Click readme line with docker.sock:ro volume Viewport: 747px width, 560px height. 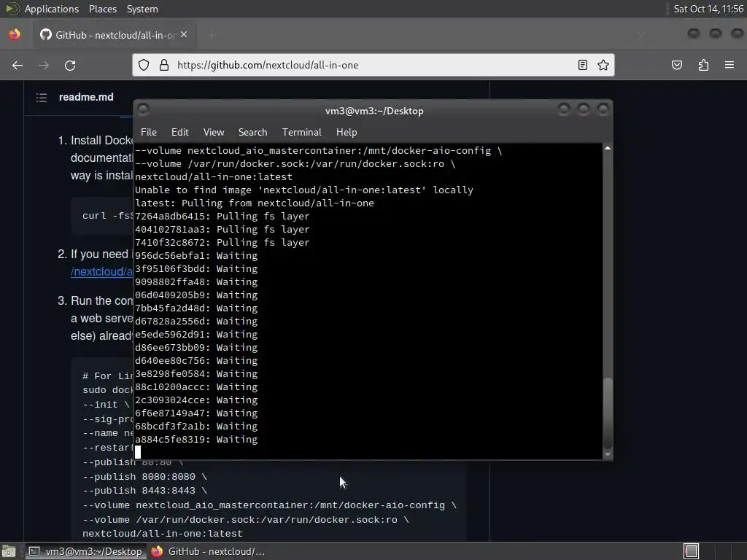point(246,520)
